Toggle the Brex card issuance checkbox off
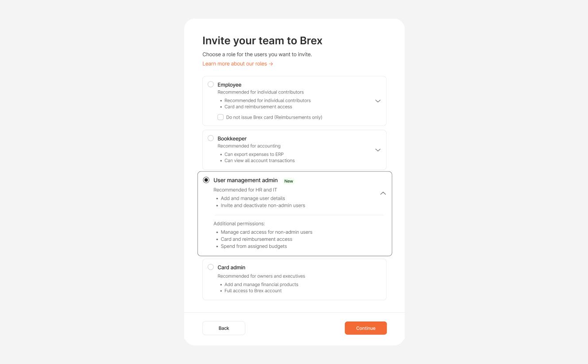 (220, 117)
